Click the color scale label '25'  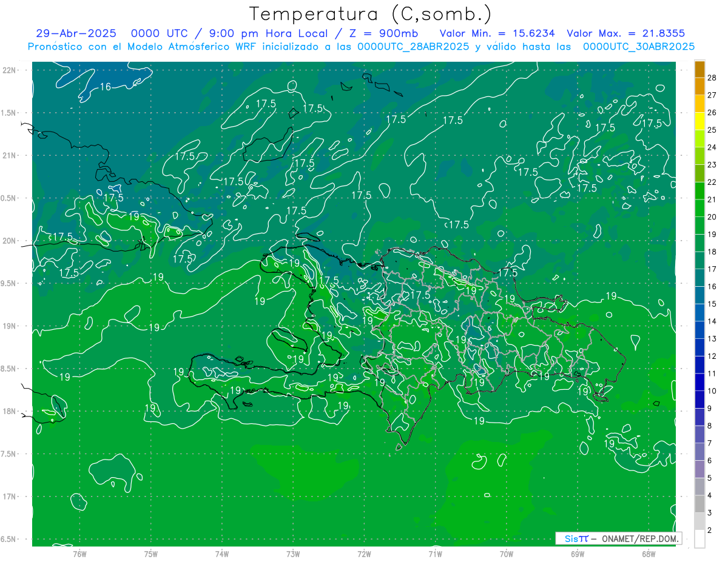pyautogui.click(x=712, y=130)
